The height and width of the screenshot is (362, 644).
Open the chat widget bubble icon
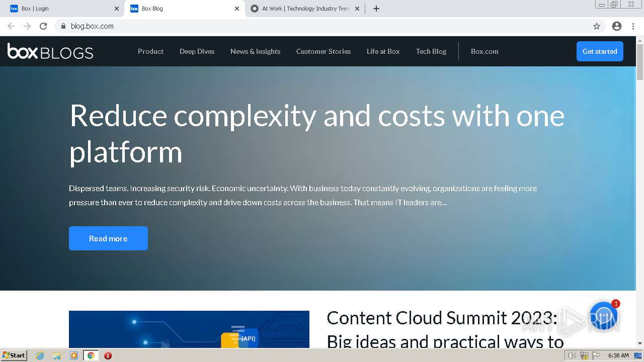coord(604,316)
